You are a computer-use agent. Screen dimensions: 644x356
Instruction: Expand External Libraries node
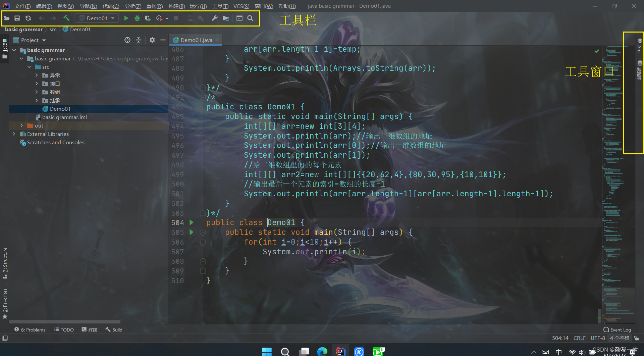coord(14,134)
